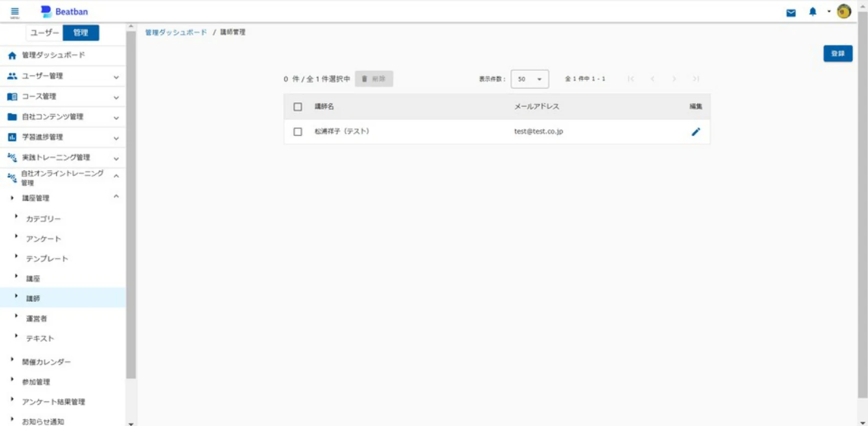Open the テンプレート menu item
This screenshot has width=868, height=426.
[47, 259]
